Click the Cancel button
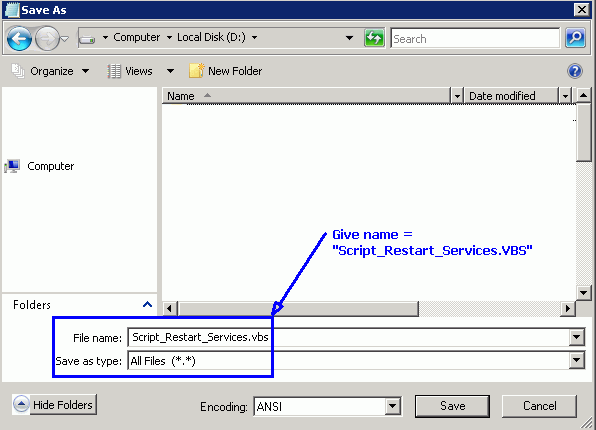596x430 pixels. [539, 406]
